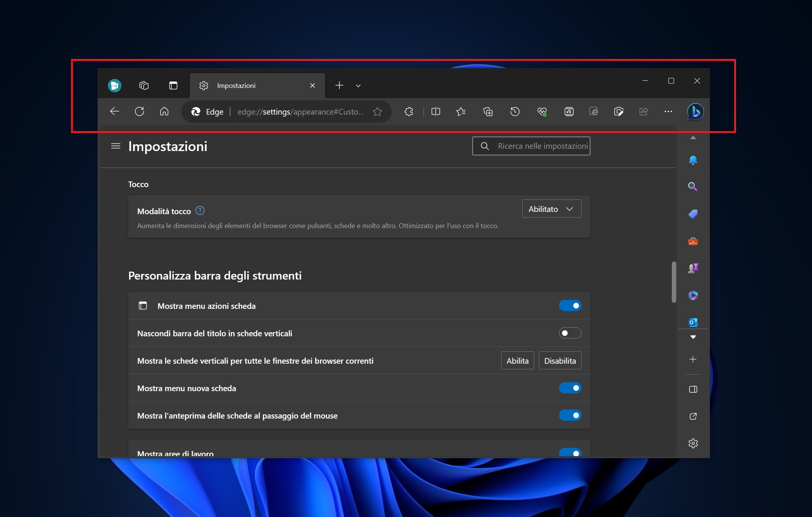Open the profile avatar menu
812x517 pixels.
click(x=115, y=86)
